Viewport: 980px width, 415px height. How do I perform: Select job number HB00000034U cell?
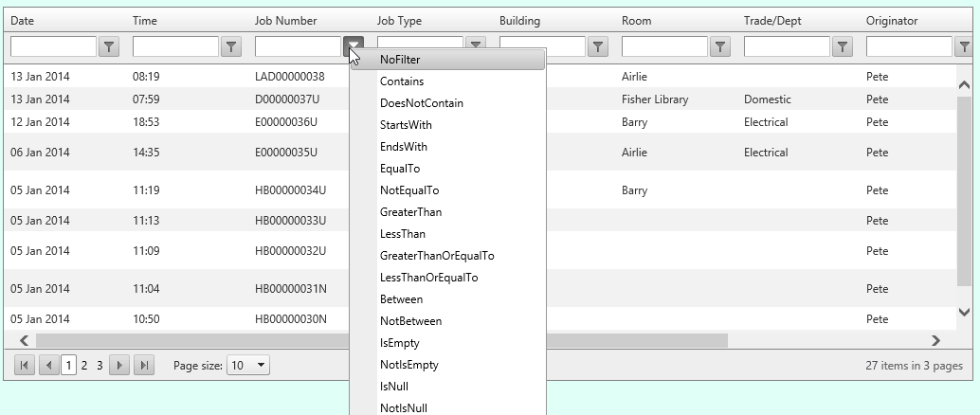(291, 190)
